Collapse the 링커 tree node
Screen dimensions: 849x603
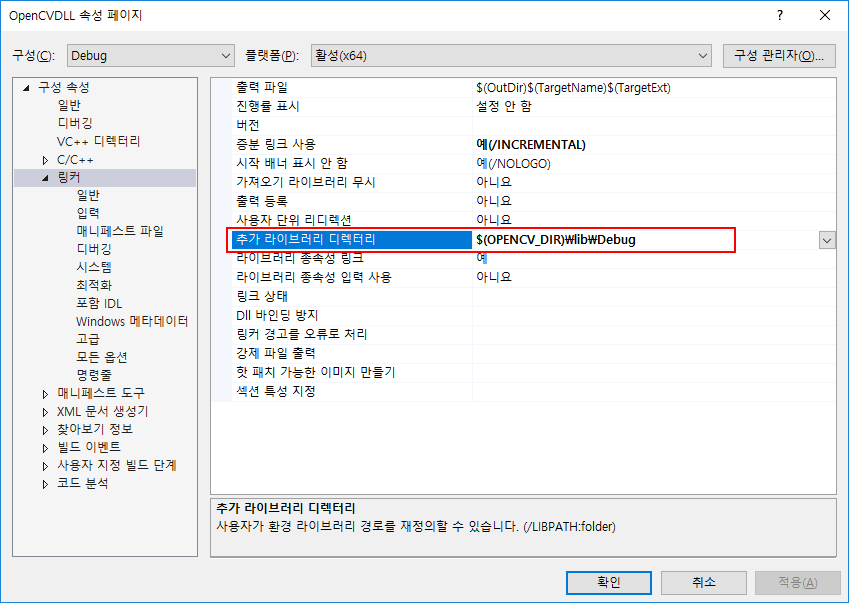pos(45,178)
